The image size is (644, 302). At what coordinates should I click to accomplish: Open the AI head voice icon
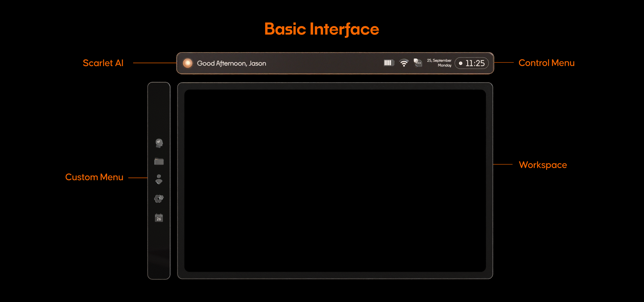(159, 143)
